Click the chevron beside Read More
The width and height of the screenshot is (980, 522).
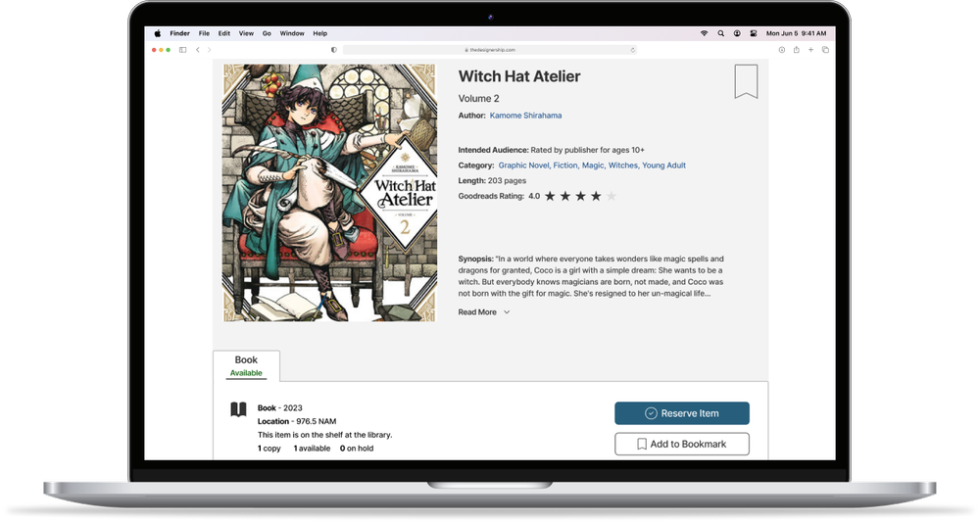(507, 312)
